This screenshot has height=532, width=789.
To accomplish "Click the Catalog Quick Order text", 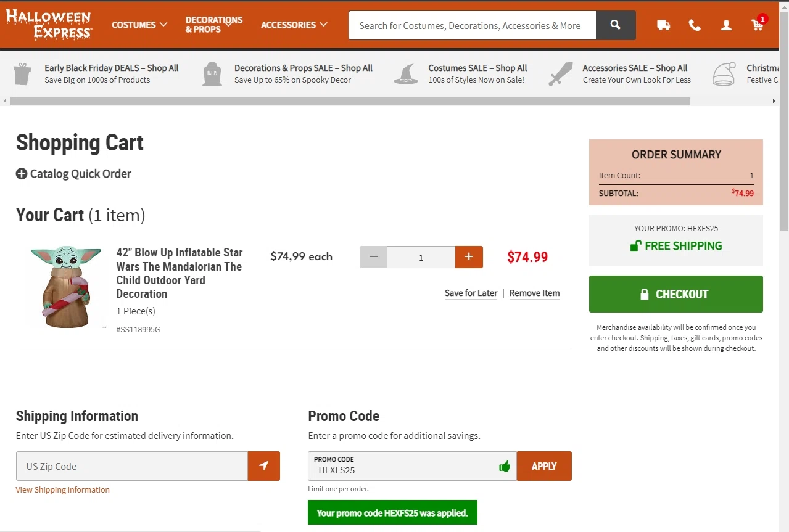I will click(81, 174).
